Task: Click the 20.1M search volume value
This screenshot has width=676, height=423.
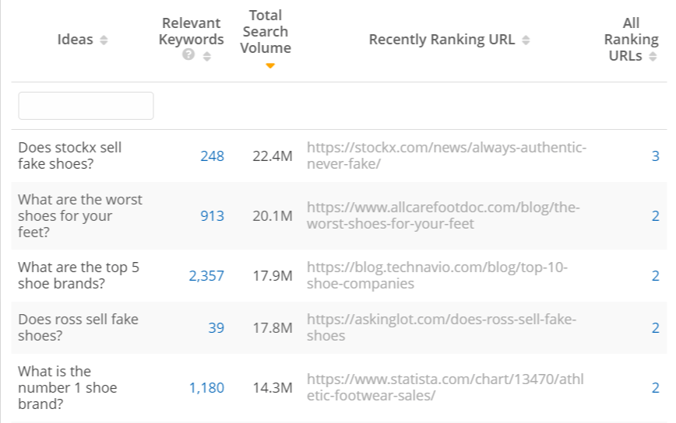Action: point(272,216)
